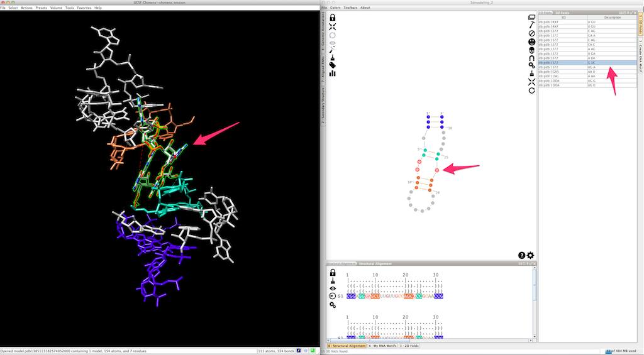Click the gears icon in the Structural Alignment panel
The height and width of the screenshot is (355, 644).
(x=333, y=305)
